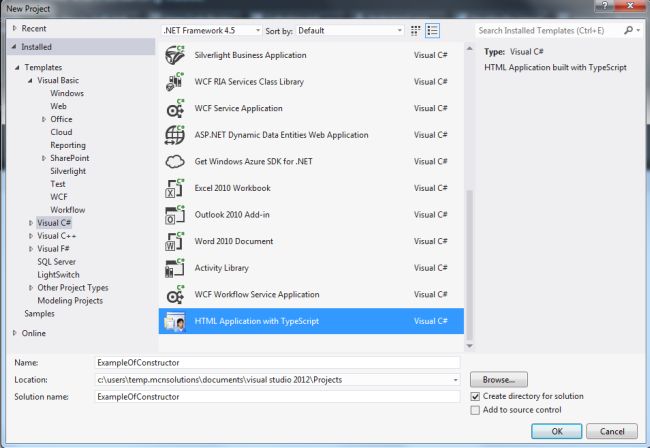Click the WCF Service Application gear icon
This screenshot has width=650, height=448.
coord(175,108)
